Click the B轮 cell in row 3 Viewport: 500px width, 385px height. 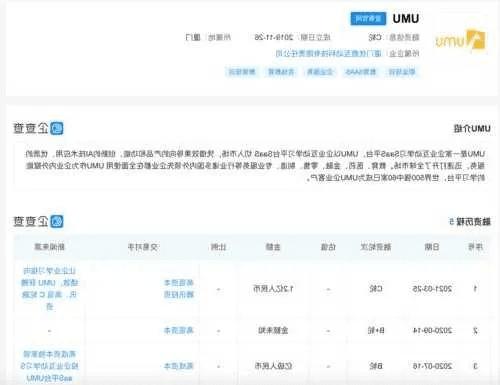click(376, 366)
